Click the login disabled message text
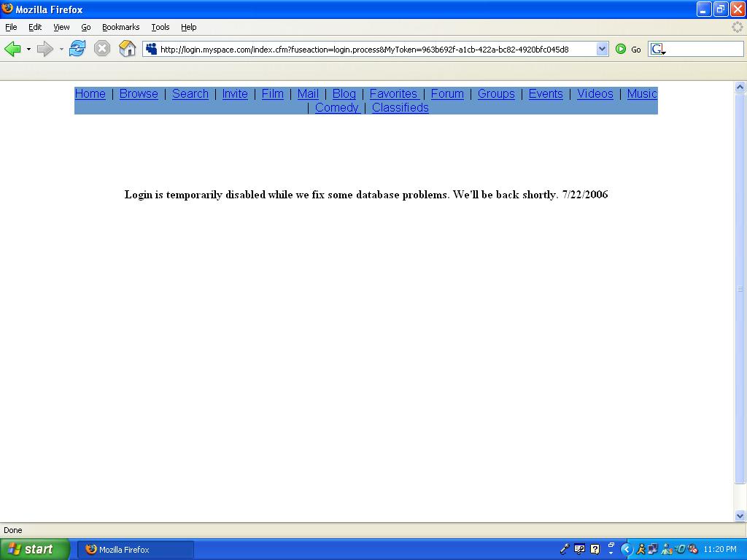 pyautogui.click(x=366, y=194)
